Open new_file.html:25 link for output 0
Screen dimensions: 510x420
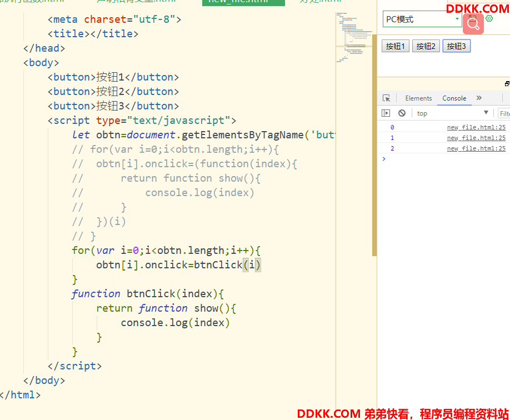click(476, 128)
